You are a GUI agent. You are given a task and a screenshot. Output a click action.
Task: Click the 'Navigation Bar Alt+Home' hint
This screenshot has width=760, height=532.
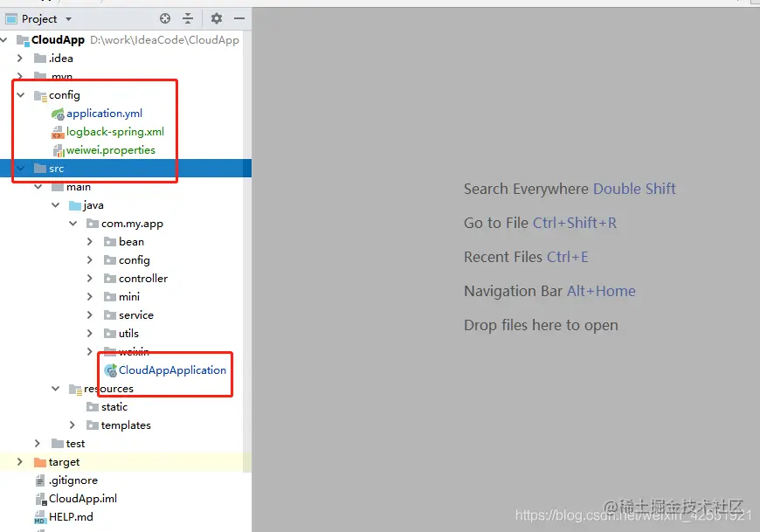[549, 291]
